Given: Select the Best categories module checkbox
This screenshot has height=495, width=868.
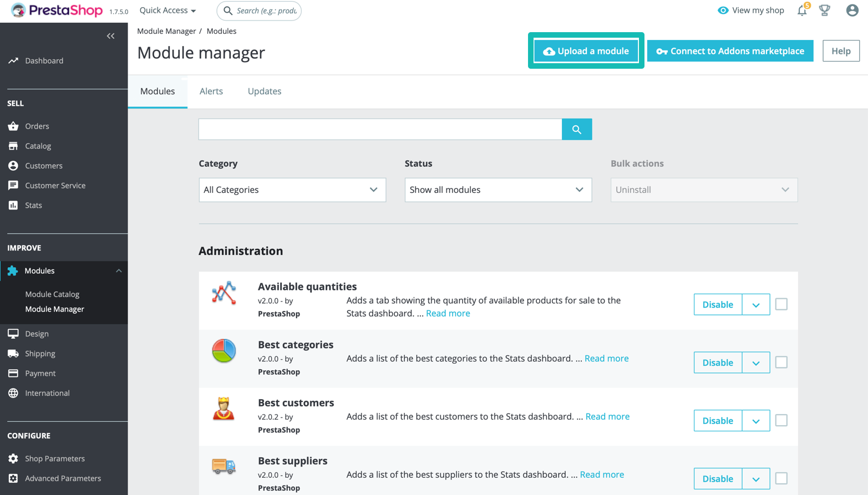Looking at the screenshot, I should (781, 362).
